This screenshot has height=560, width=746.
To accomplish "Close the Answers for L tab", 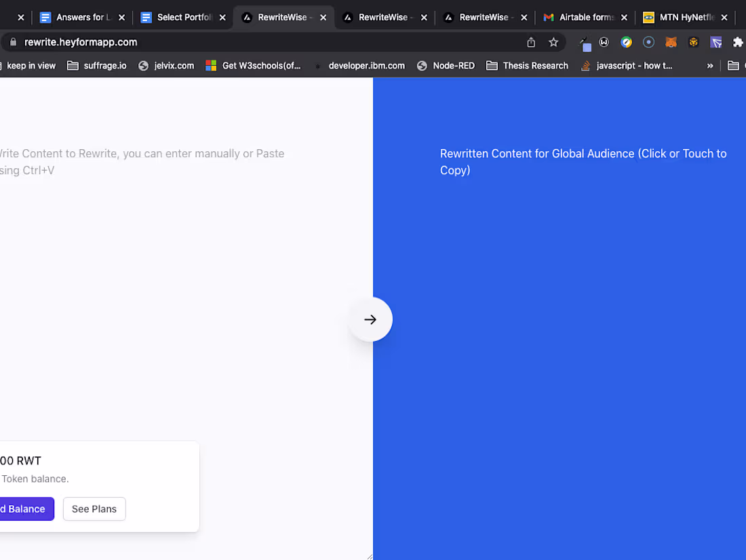I will [122, 18].
